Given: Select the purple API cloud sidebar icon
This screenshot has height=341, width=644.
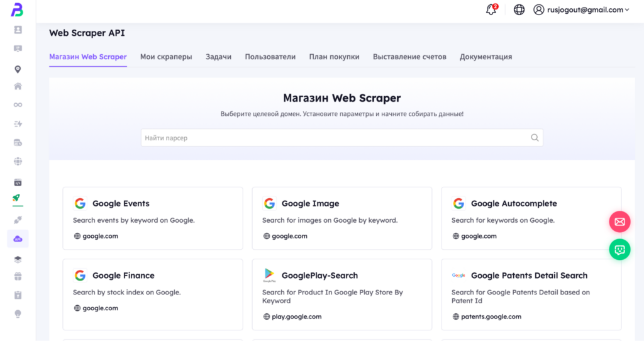Looking at the screenshot, I should click(x=18, y=238).
